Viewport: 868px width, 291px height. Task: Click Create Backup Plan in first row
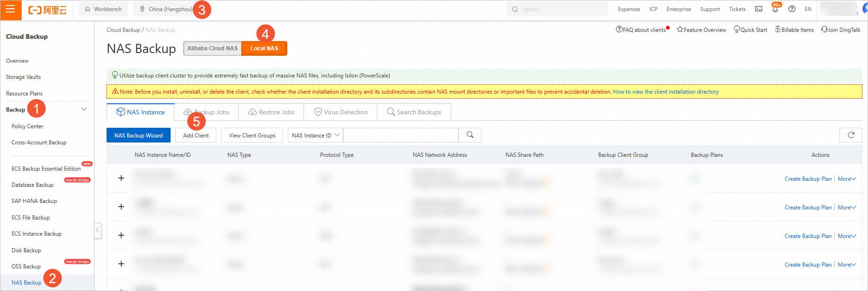coord(808,179)
